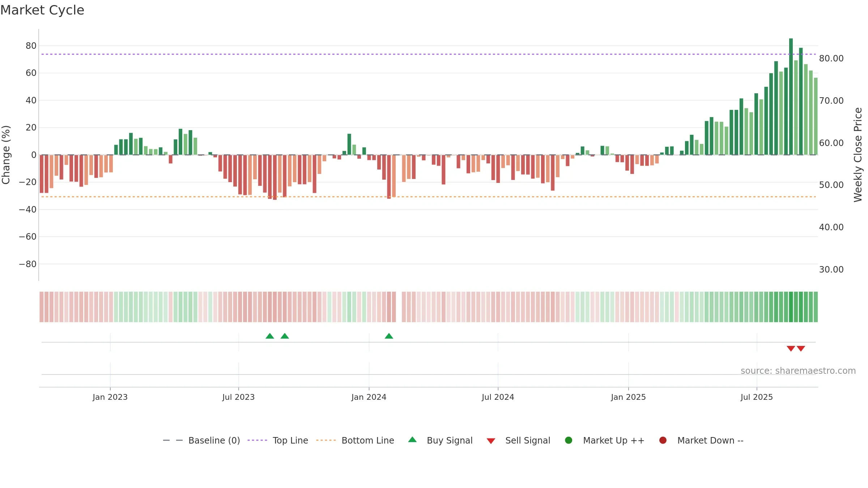This screenshot has width=868, height=488.
Task: Click the 60 change axis label
Action: (31, 73)
